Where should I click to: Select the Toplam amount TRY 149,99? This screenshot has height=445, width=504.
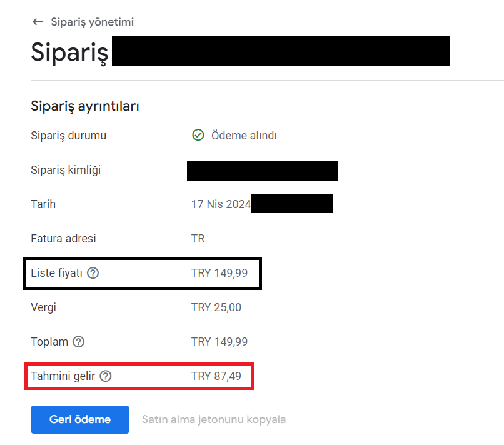pos(219,342)
